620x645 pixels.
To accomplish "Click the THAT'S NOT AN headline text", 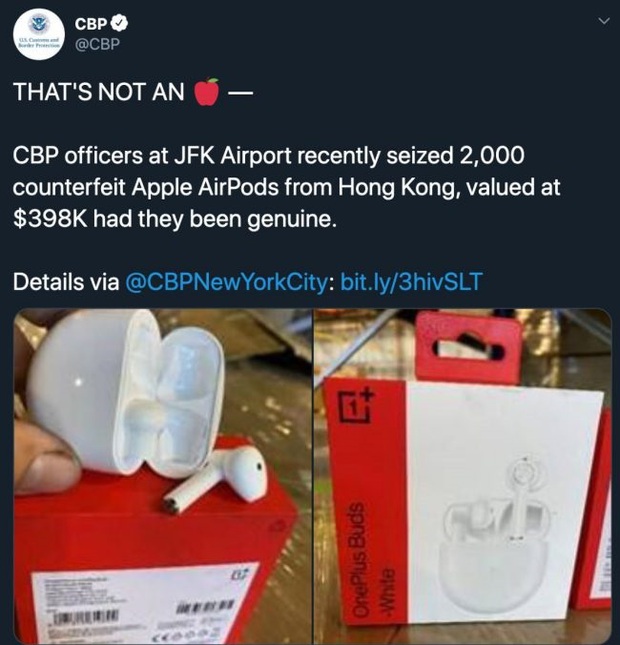I will (x=99, y=91).
